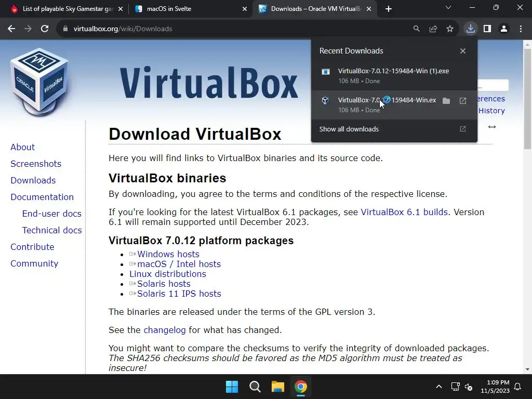This screenshot has width=532, height=399.
Task: Open the Chrome side panel
Action: pos(487,29)
